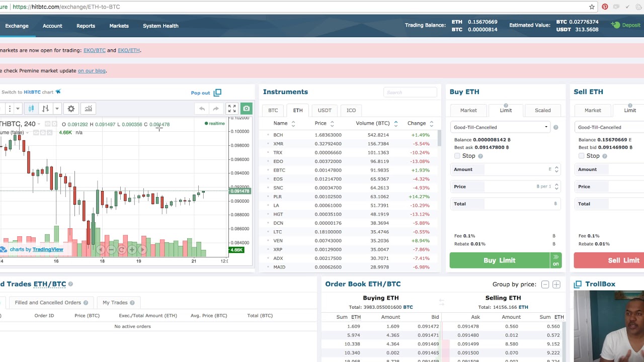Open System Health page

click(x=160, y=26)
